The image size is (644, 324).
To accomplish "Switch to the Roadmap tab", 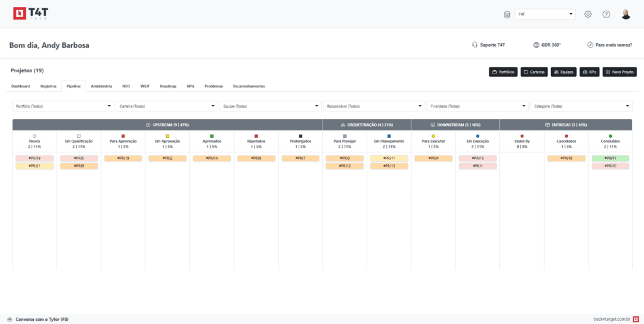I will 168,86.
